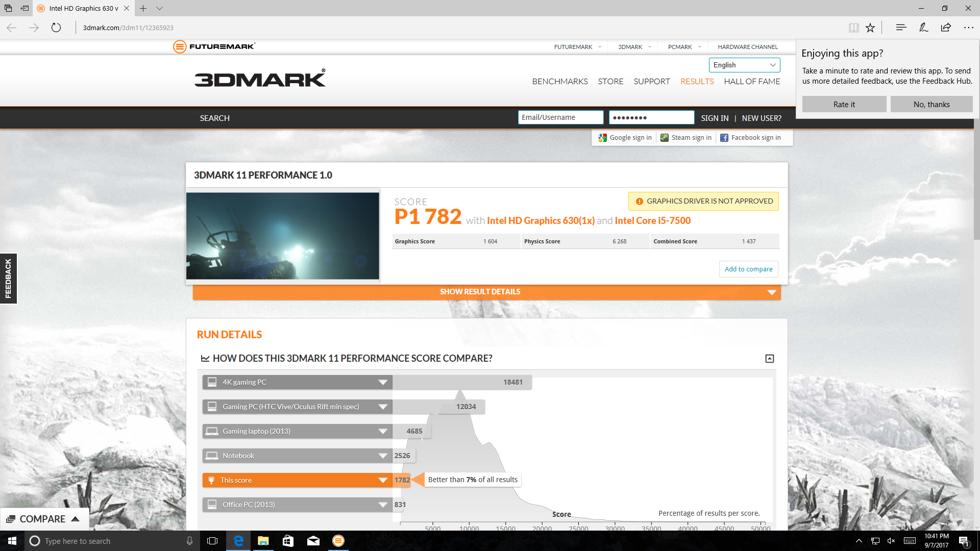
Task: Refresh the page with reload icon
Action: click(x=56, y=28)
